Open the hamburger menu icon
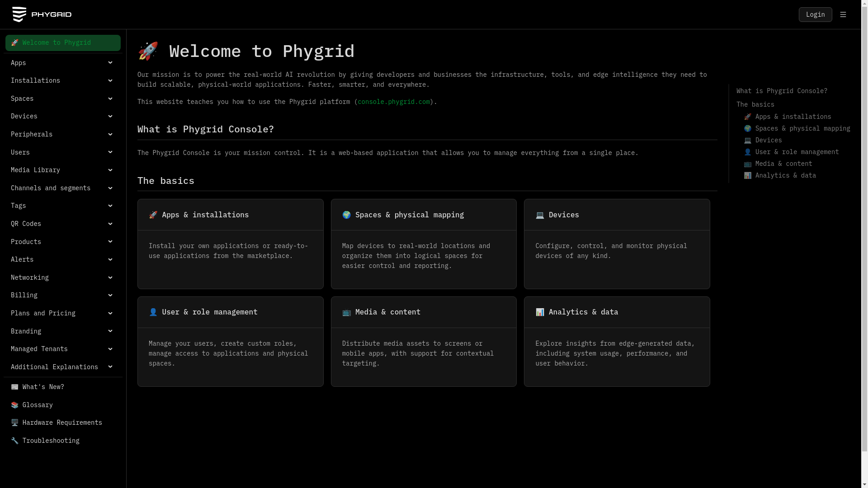The height and width of the screenshot is (488, 868). coord(843,14)
